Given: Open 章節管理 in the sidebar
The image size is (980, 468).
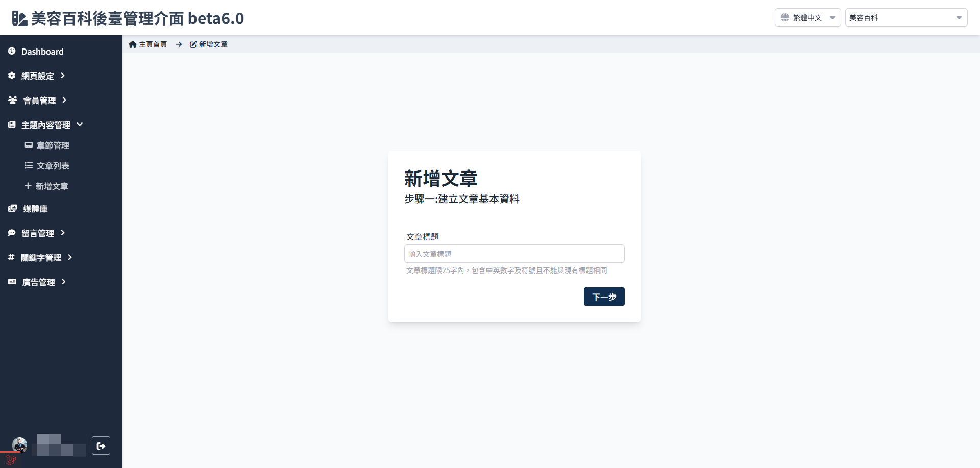Looking at the screenshot, I should 53,145.
